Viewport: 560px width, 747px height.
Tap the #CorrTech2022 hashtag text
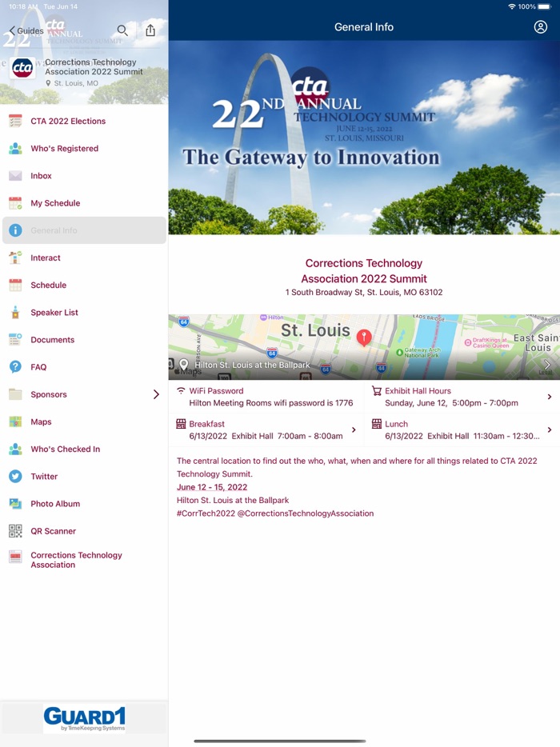(x=206, y=513)
